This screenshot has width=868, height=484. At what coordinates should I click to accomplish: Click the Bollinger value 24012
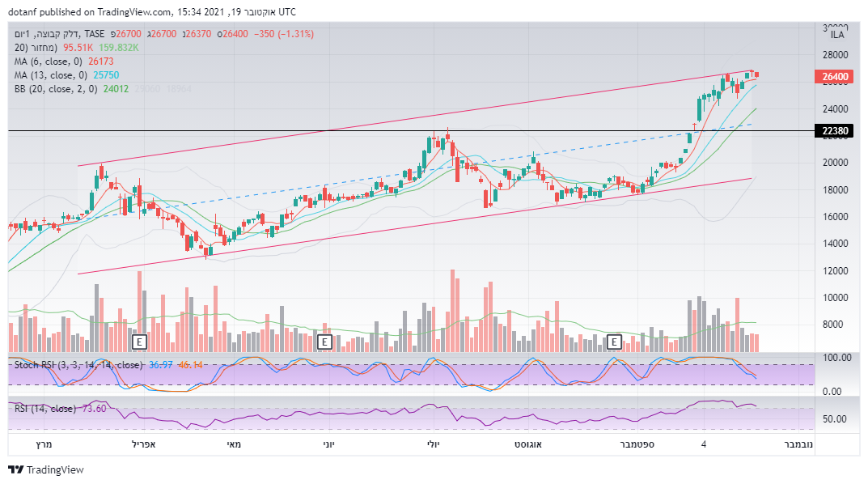click(x=116, y=89)
